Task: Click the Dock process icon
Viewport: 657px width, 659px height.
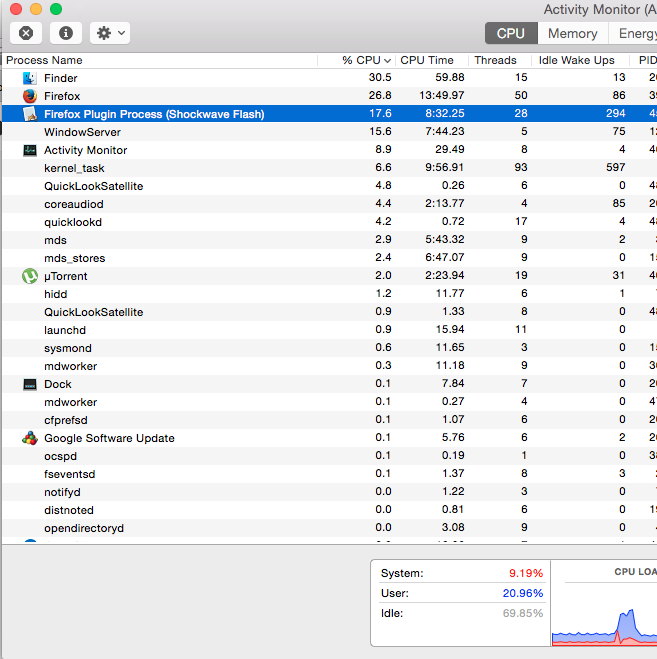Action: pyautogui.click(x=29, y=384)
